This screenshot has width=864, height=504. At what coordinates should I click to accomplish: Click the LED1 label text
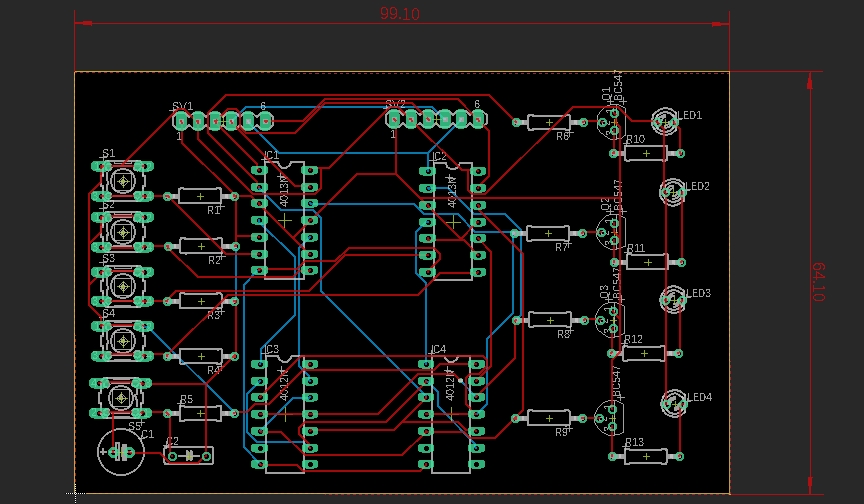tap(690, 115)
